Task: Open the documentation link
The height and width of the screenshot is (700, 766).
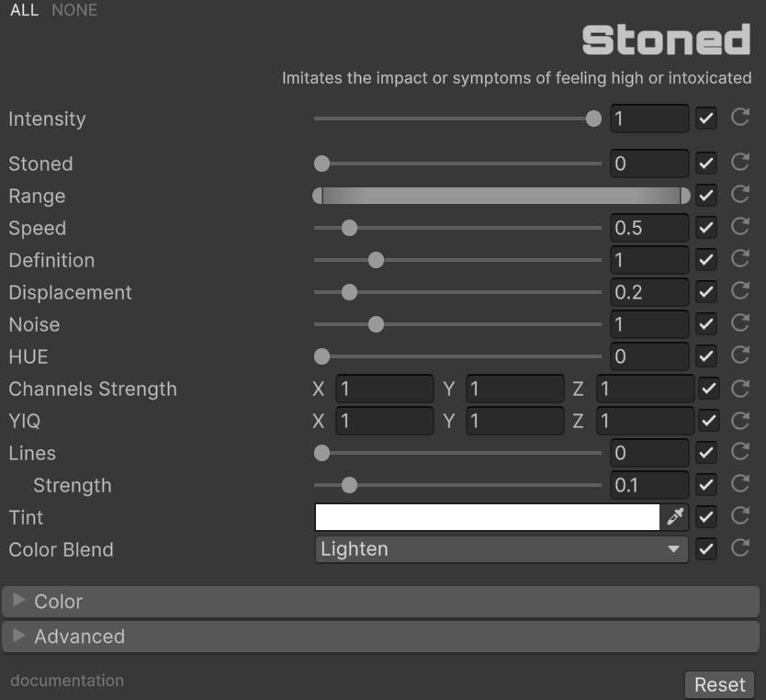Action: 67,681
